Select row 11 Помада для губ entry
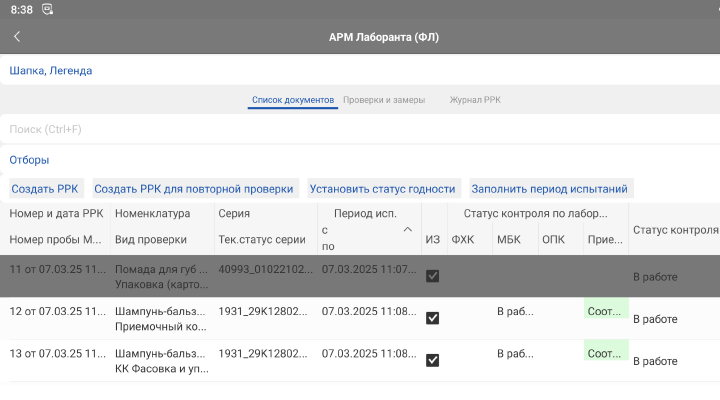Screen dimensions: 720x400 (160, 276)
